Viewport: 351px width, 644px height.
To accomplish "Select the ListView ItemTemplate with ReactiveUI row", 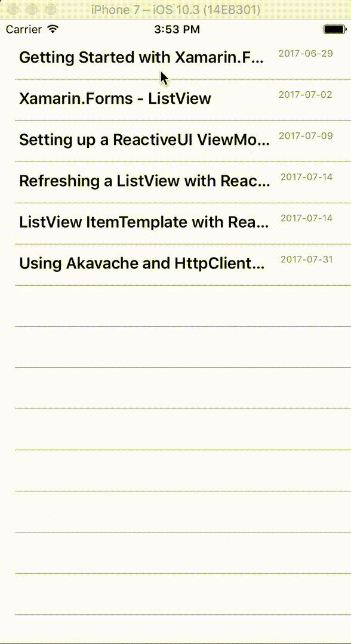I will click(143, 222).
